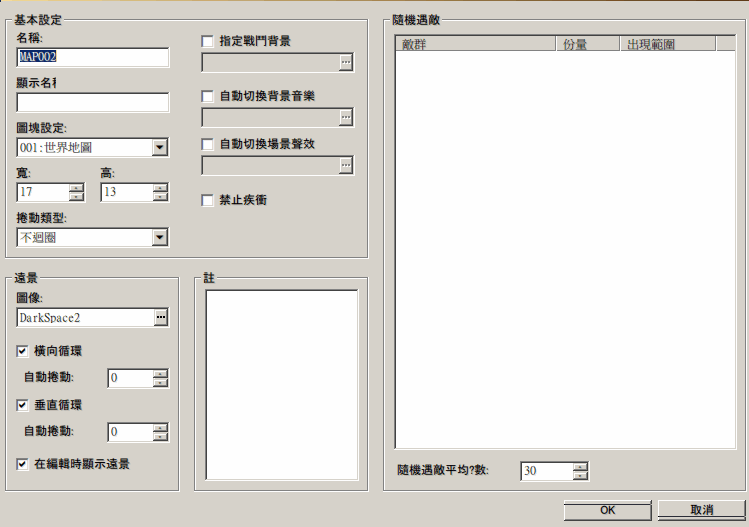The width and height of the screenshot is (749, 527).
Task: Click the 自動捲動 field under 橫向循環
Action: (x=131, y=378)
